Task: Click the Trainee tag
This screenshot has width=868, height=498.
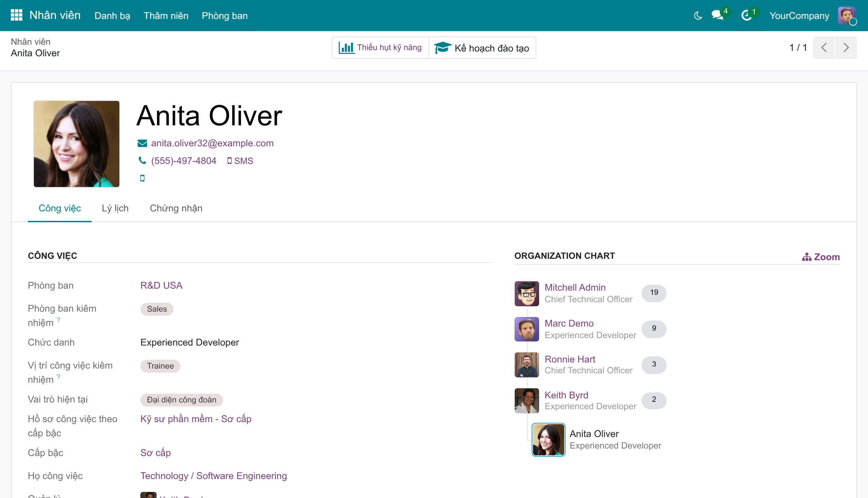Action: tap(160, 366)
